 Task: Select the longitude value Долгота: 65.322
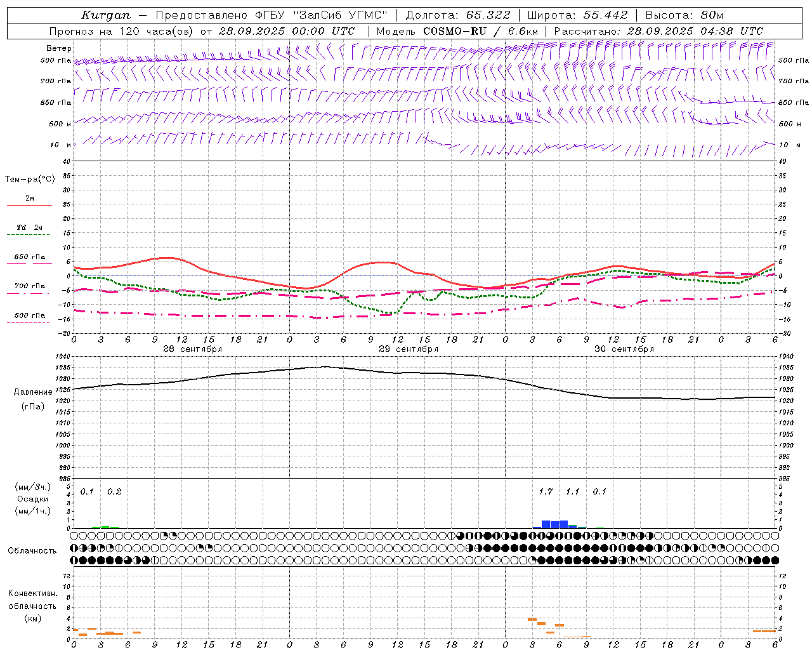click(457, 15)
